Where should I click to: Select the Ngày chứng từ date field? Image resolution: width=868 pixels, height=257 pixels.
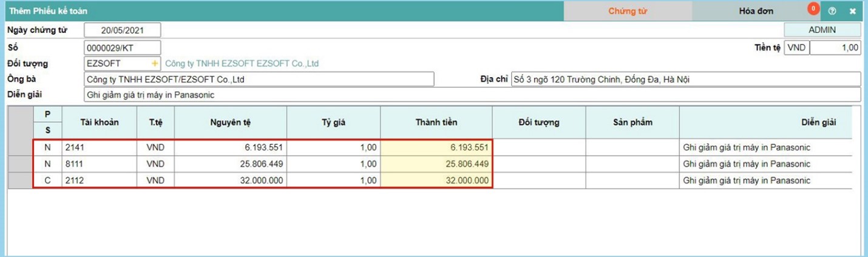(122, 30)
